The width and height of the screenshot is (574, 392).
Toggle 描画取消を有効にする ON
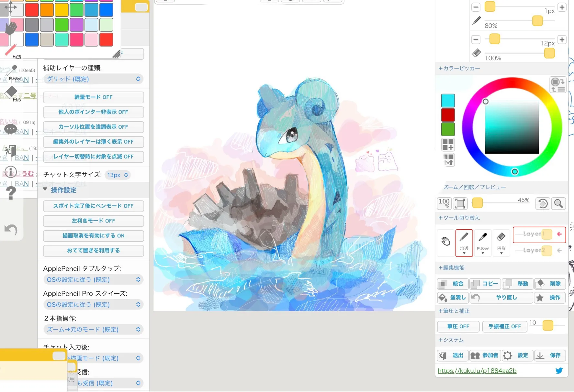click(x=93, y=235)
